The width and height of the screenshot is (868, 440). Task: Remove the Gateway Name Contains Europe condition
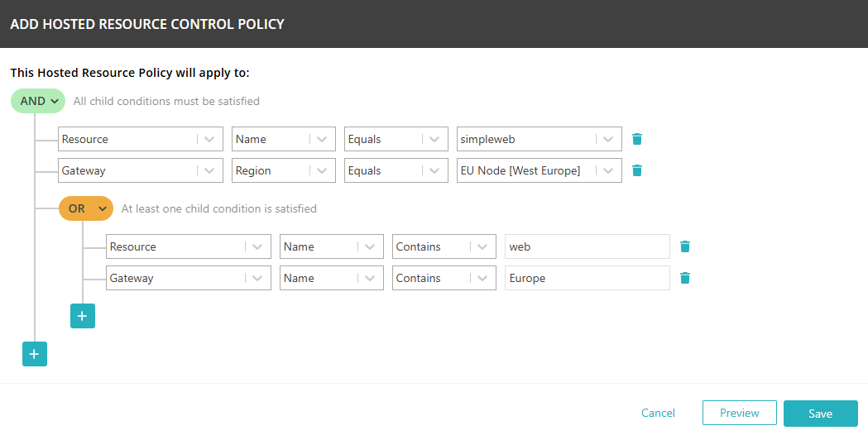click(x=684, y=278)
